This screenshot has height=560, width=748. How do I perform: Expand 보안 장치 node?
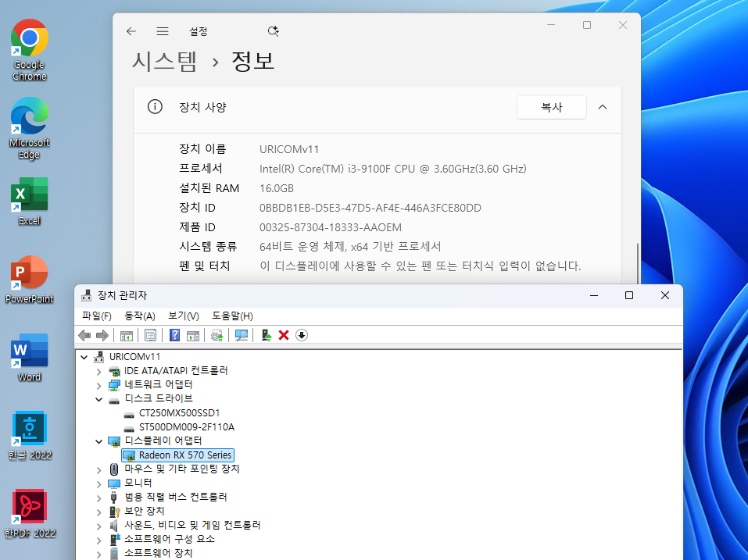tap(98, 512)
